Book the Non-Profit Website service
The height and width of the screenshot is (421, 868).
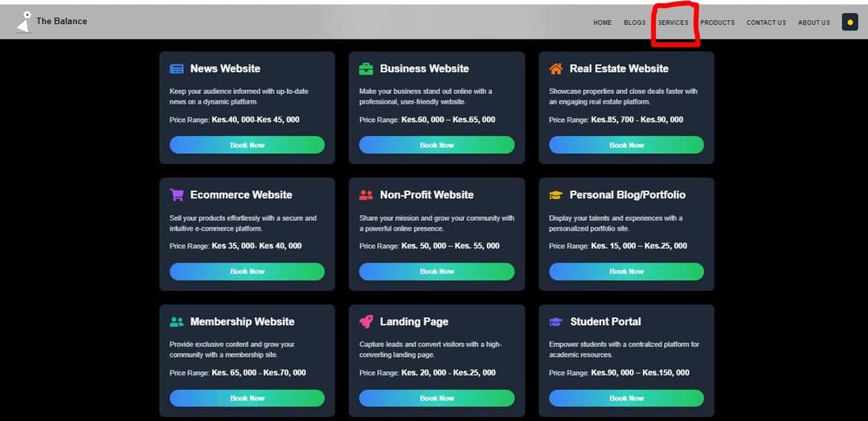[436, 272]
